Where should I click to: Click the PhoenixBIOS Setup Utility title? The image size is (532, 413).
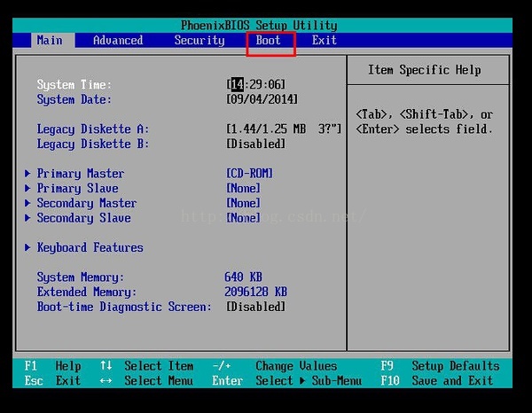point(259,26)
